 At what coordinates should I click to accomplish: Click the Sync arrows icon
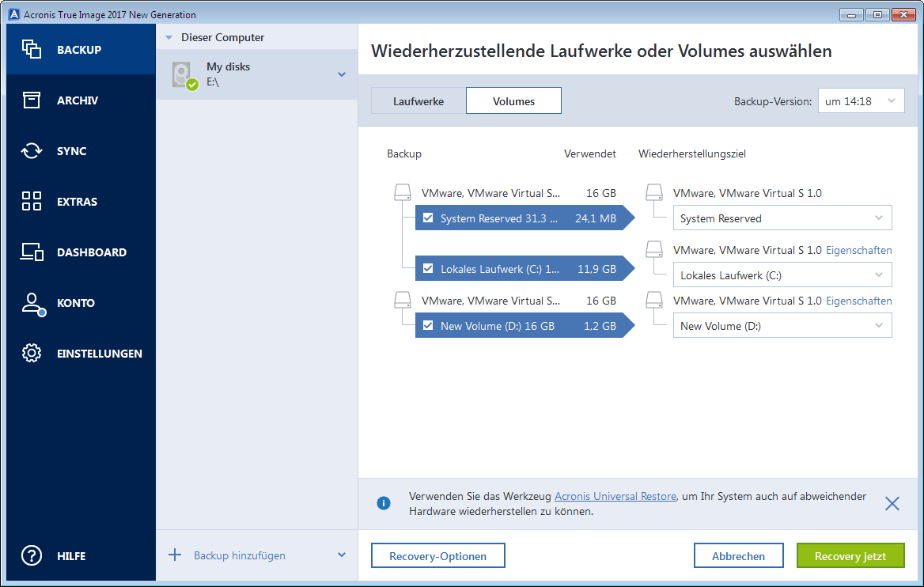31,151
